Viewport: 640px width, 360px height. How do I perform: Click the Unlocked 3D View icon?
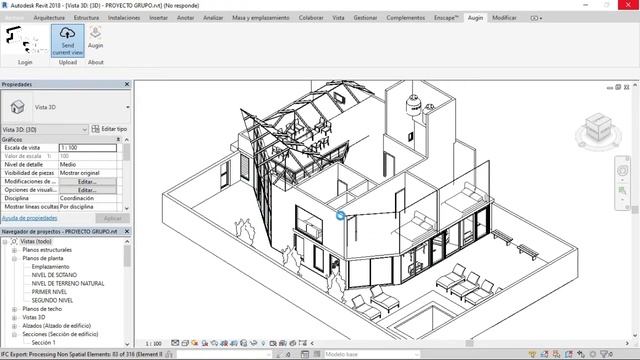pyautogui.click(x=244, y=343)
